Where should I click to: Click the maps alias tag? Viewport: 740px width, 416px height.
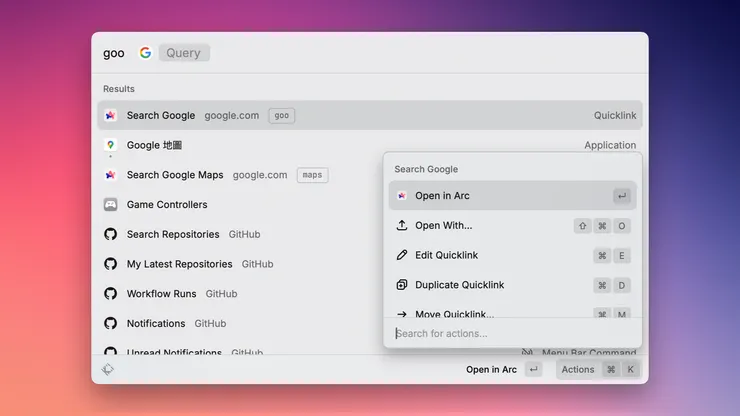[312, 175]
